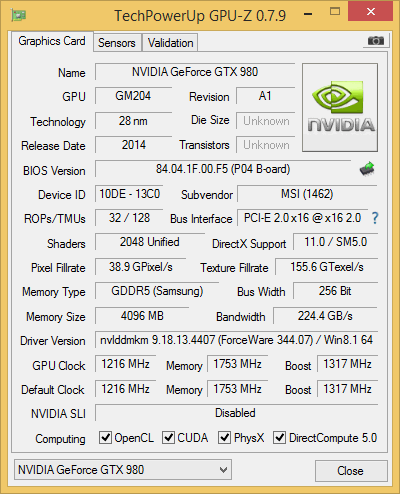Click the Device ID value 10DE - 13C0

[x=129, y=194]
